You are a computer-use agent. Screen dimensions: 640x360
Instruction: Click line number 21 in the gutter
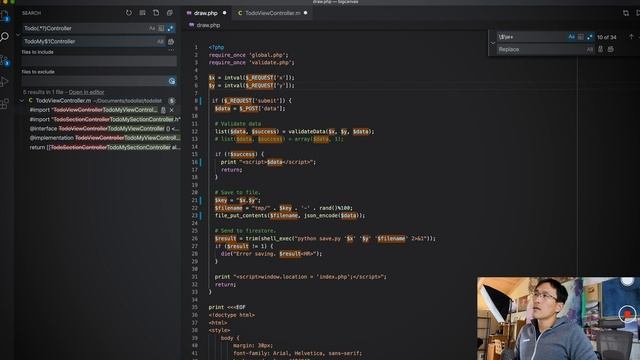pos(195,200)
